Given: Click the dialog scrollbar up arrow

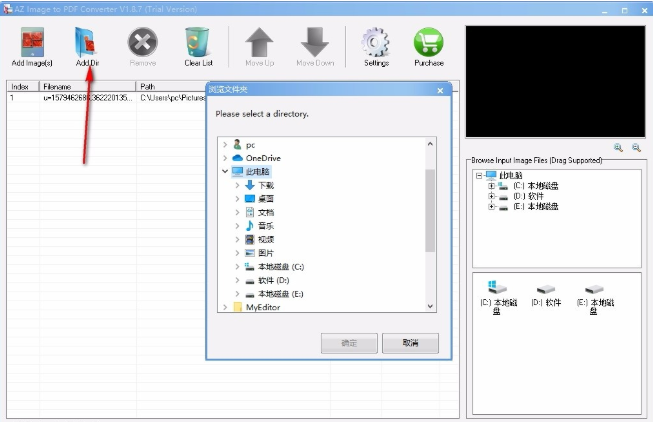Looking at the screenshot, I should coord(430,144).
